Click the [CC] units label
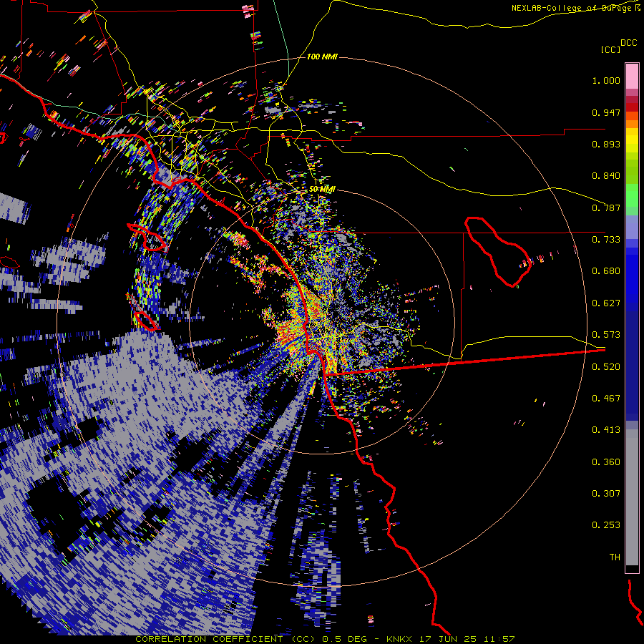The width and height of the screenshot is (644, 644). pyautogui.click(x=610, y=49)
